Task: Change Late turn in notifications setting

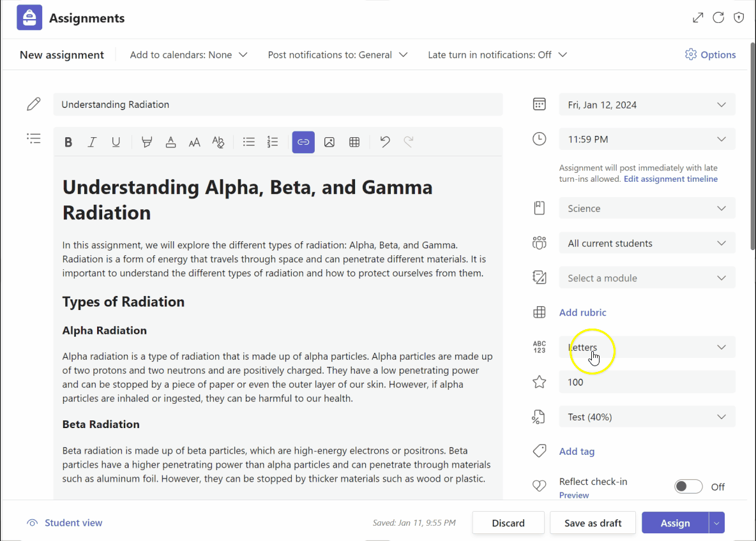Action: (497, 55)
